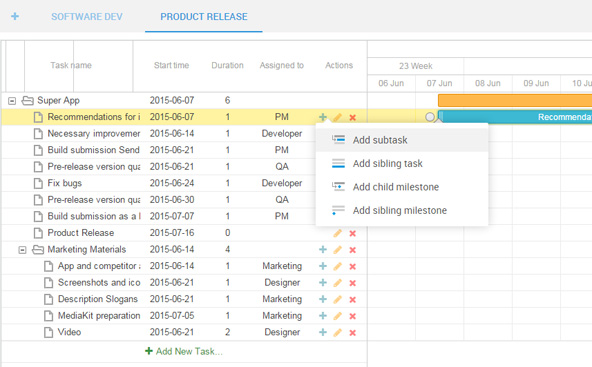This screenshot has height=367, width=592.
Task: Add task on Video row
Action: pyautogui.click(x=323, y=332)
